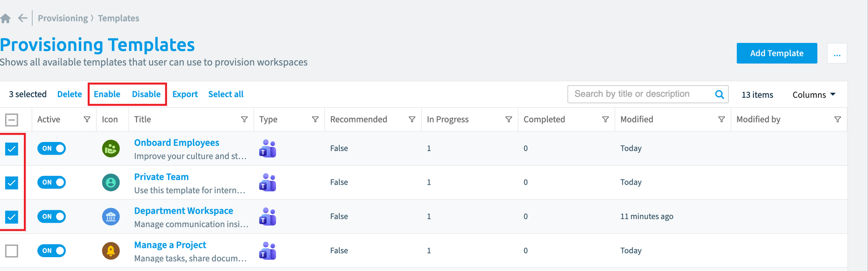Click Teams type icon for Private Team
The width and height of the screenshot is (868, 271).
(268, 182)
